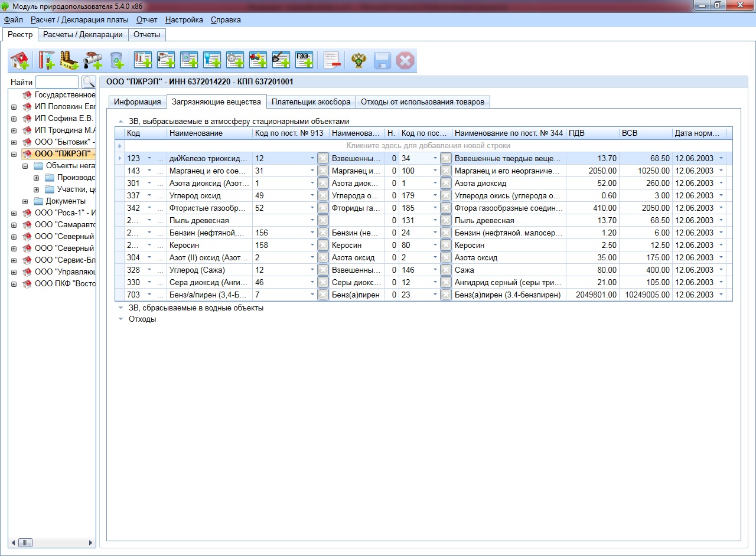The image size is (756, 556).
Task: Open date dropdown in Бенз/а/пирен row 703
Action: pos(721,295)
